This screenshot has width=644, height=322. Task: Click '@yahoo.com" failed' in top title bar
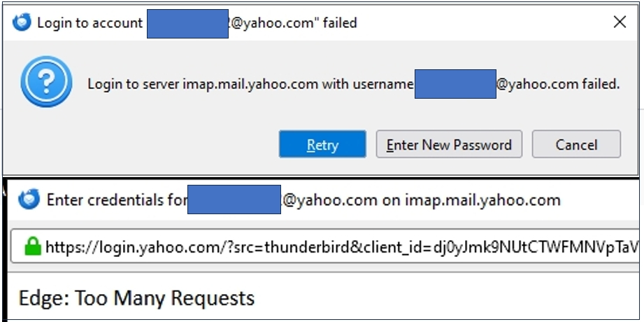[x=294, y=23]
